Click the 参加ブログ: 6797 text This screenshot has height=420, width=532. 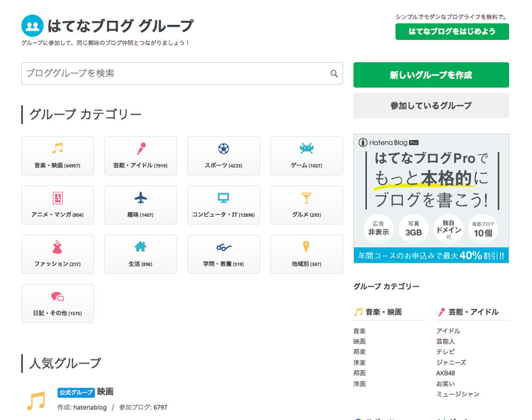click(x=143, y=407)
